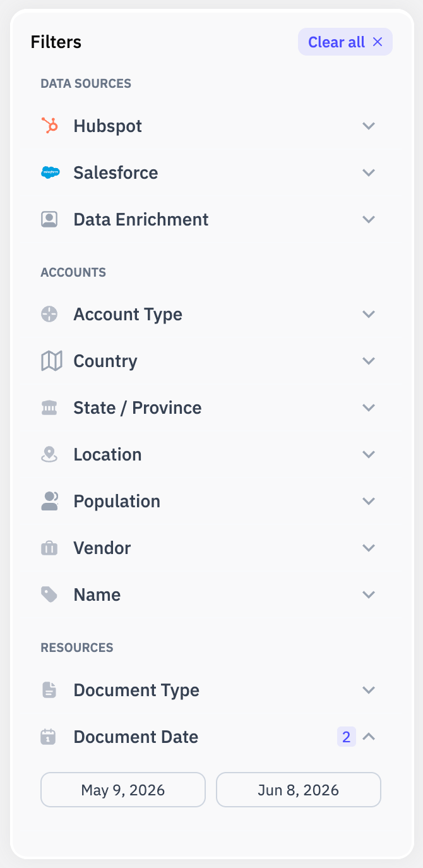The image size is (423, 868).
Task: Click the Vendor briefcase icon
Action: tap(49, 548)
